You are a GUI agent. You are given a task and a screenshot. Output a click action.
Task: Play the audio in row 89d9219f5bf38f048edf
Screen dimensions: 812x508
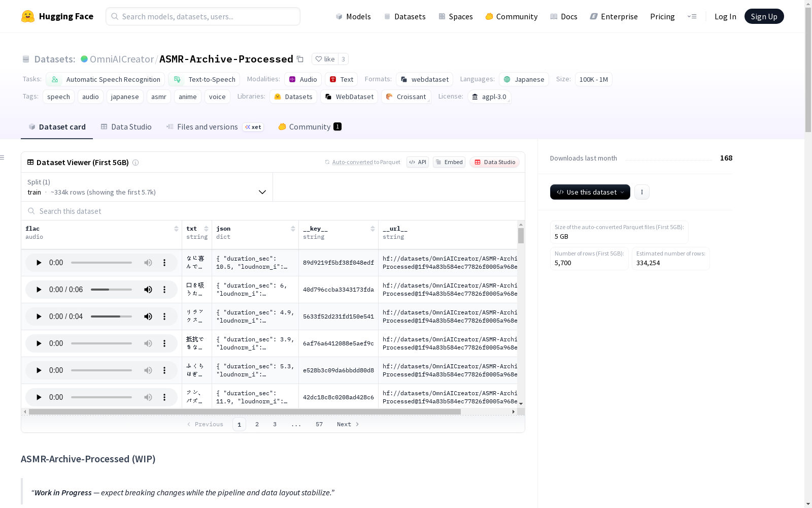click(x=39, y=263)
